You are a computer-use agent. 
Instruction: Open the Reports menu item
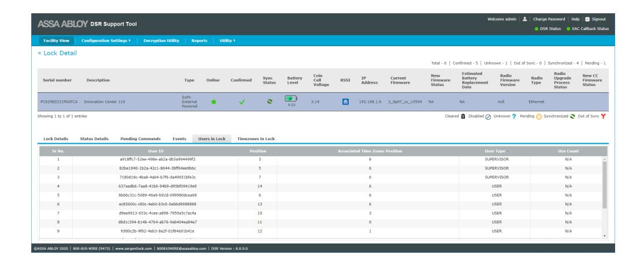199,40
